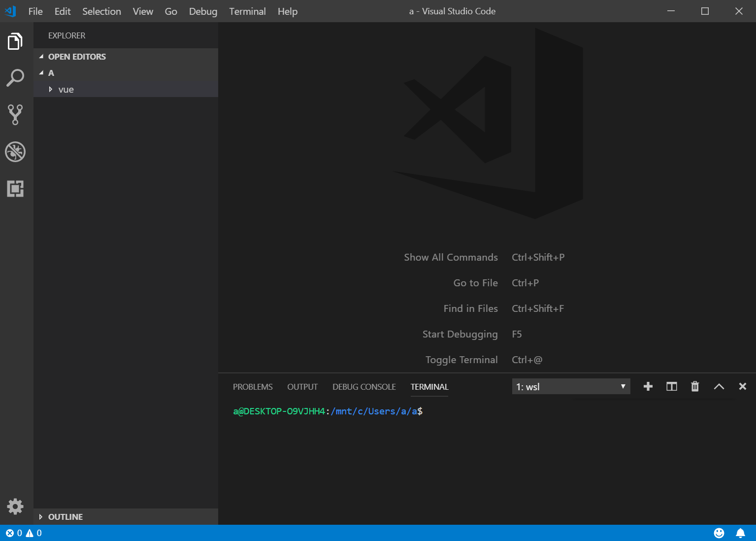756x541 pixels.
Task: Open the Terminal menu
Action: (x=247, y=11)
